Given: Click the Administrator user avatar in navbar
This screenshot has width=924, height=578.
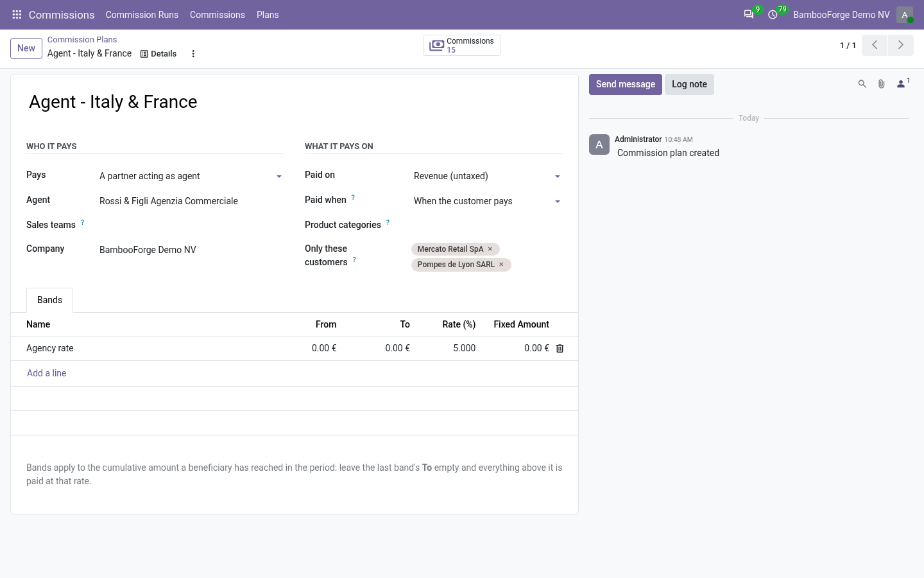Looking at the screenshot, I should point(905,15).
